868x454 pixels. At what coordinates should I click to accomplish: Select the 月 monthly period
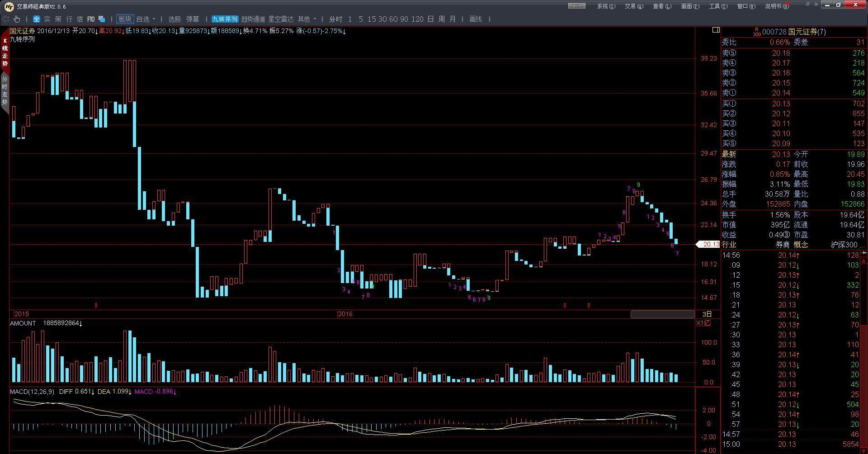click(x=453, y=19)
